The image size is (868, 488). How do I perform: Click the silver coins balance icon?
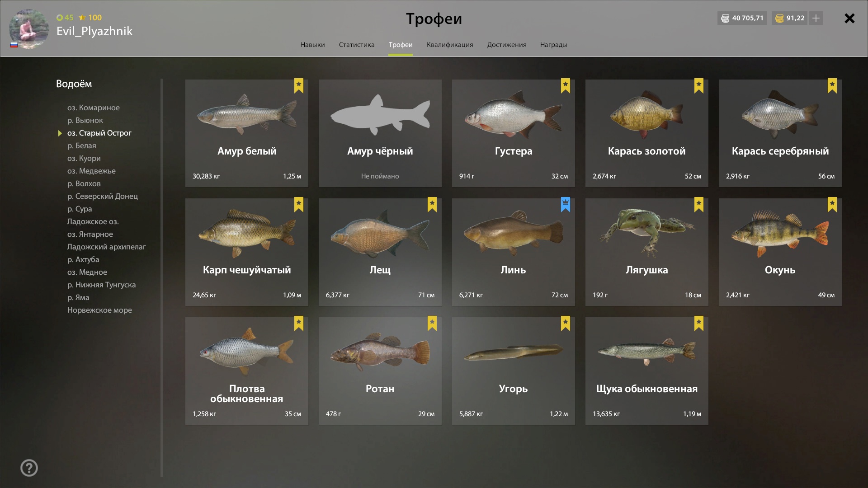click(725, 18)
